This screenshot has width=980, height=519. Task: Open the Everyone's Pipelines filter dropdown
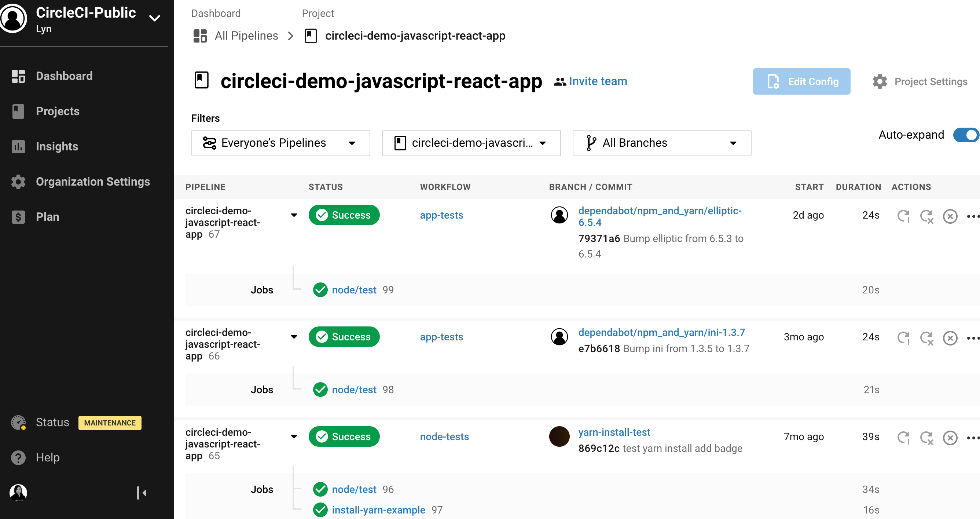(280, 143)
